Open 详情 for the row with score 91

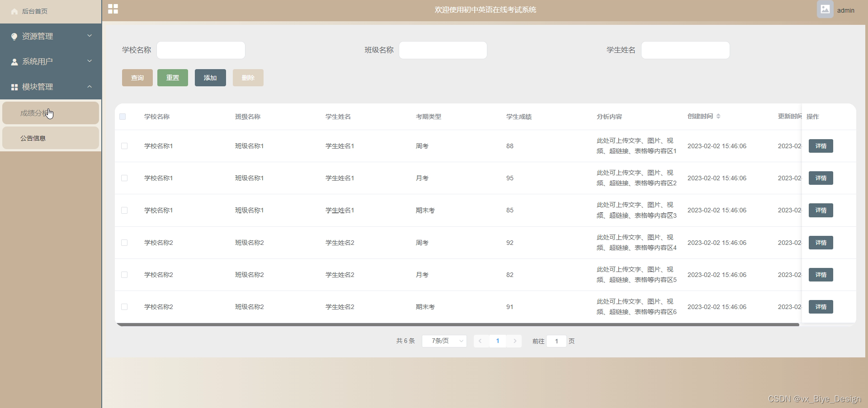click(x=821, y=307)
